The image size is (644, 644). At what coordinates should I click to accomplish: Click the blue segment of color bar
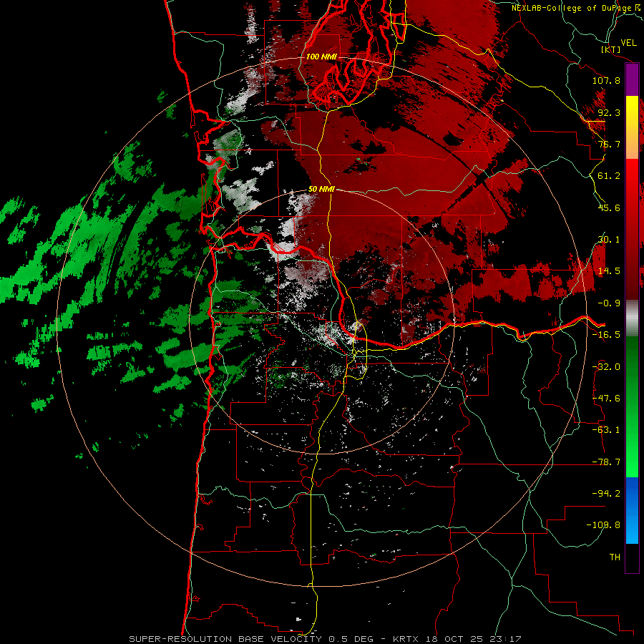[632, 510]
